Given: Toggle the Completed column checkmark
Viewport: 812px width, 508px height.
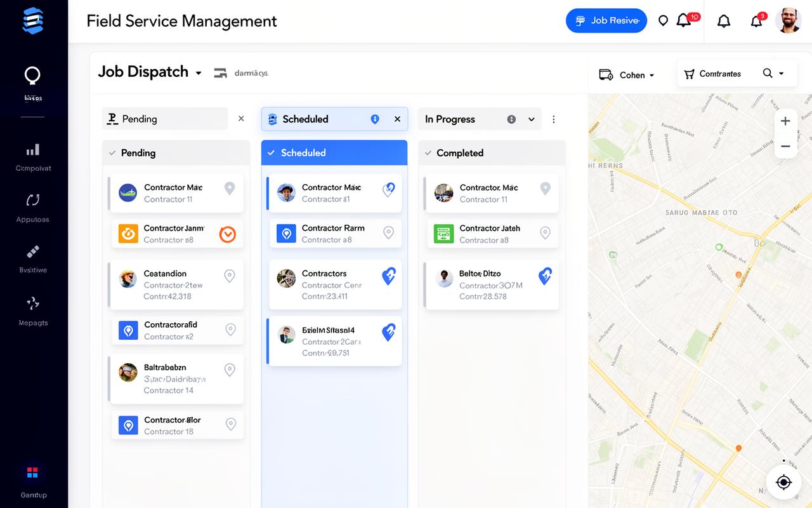Looking at the screenshot, I should (428, 153).
